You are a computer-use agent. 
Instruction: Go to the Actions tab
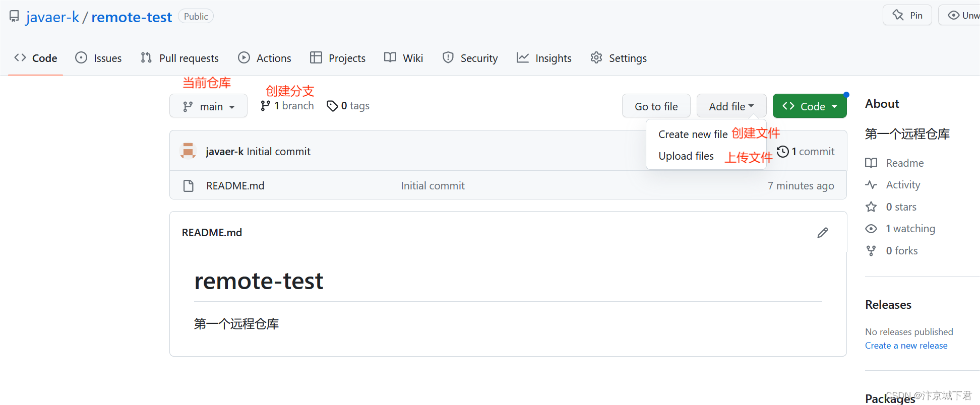click(265, 58)
